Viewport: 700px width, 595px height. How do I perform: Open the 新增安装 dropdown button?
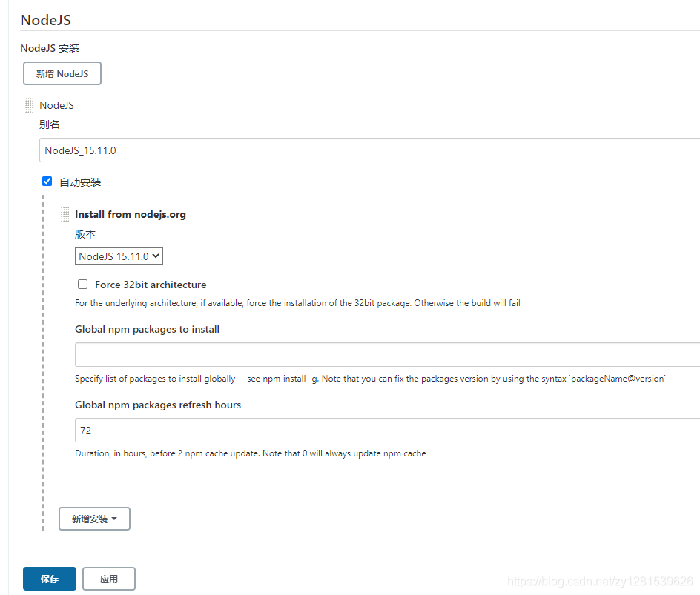(94, 519)
